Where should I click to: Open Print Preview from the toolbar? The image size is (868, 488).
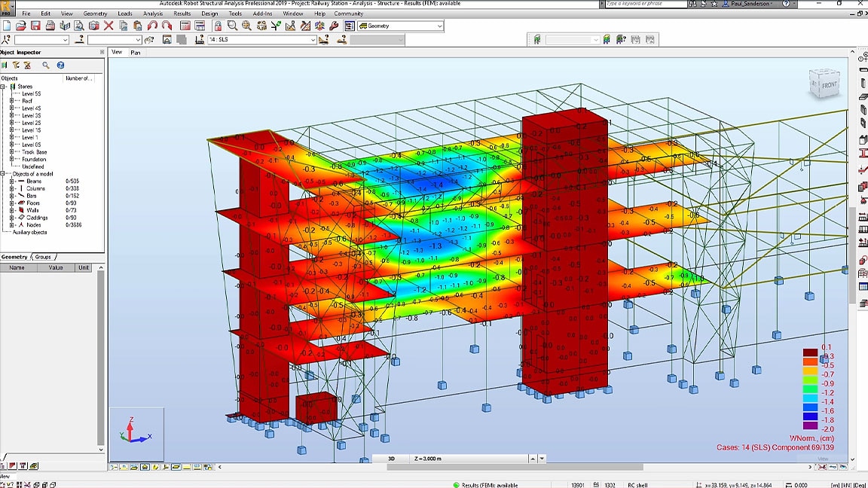tap(78, 26)
